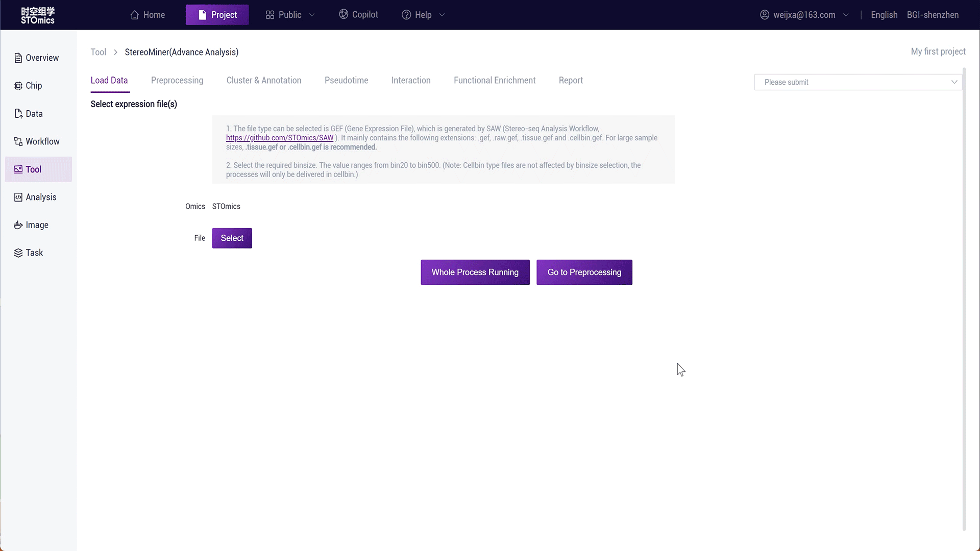
Task: Click the 'My first project' label
Action: click(x=938, y=52)
